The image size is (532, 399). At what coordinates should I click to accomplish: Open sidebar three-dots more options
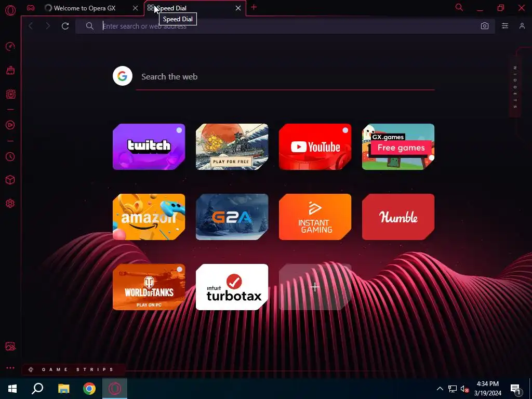10,368
